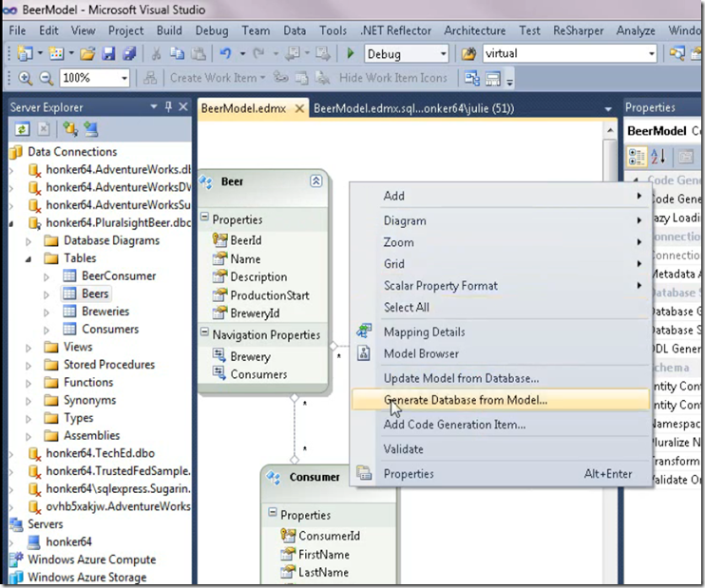Select the Consumer entity header
This screenshot has width=705, height=588.
[x=314, y=477]
